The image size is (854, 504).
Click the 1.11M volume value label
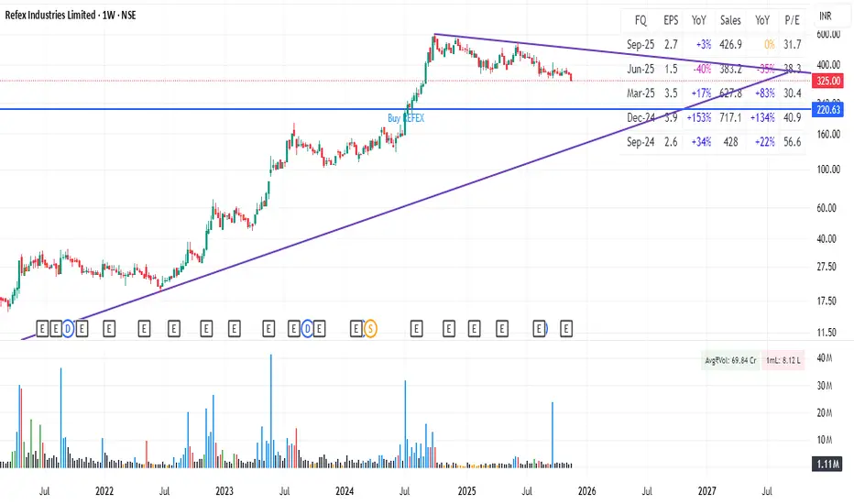click(x=827, y=465)
